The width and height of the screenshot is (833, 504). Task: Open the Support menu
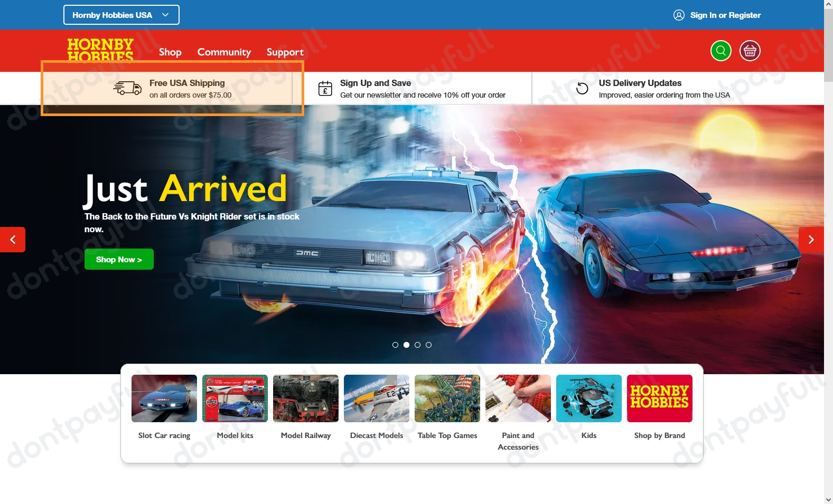coord(285,52)
